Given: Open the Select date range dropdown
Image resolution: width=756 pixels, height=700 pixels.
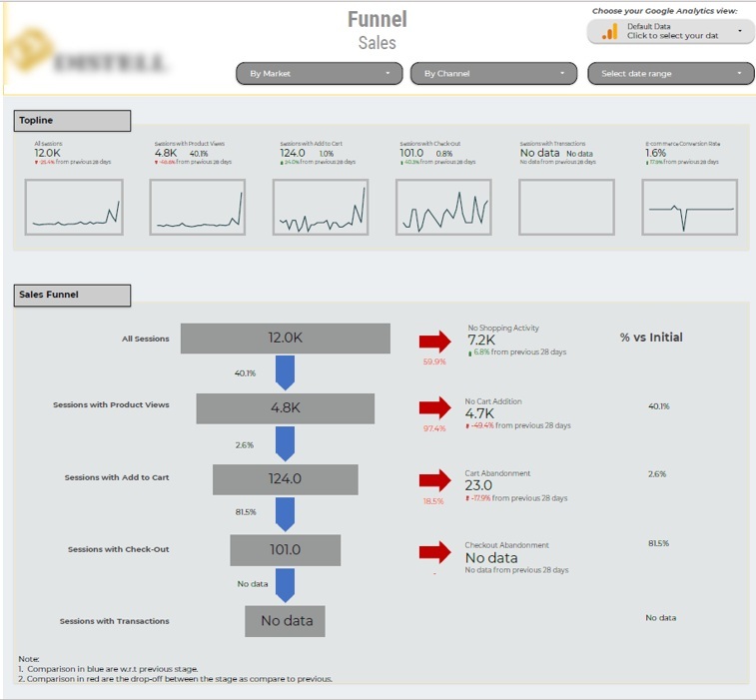Looking at the screenshot, I should pyautogui.click(x=671, y=73).
